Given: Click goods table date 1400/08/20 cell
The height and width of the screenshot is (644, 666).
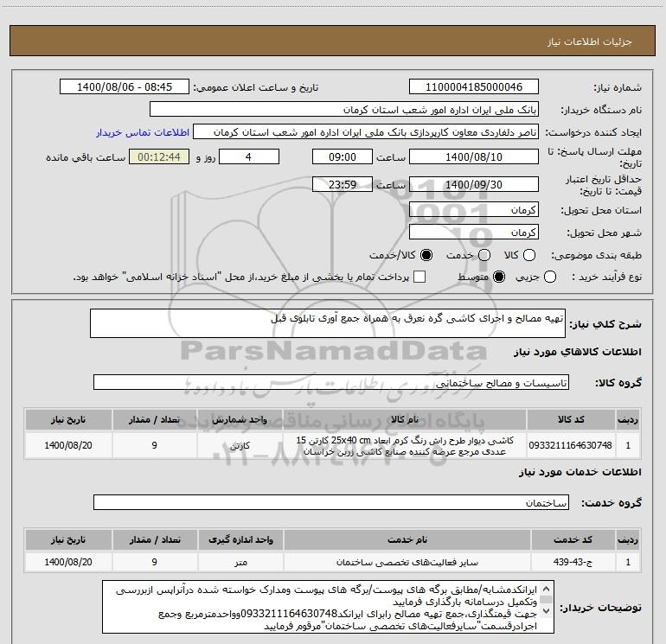Looking at the screenshot, I should [x=68, y=445].
